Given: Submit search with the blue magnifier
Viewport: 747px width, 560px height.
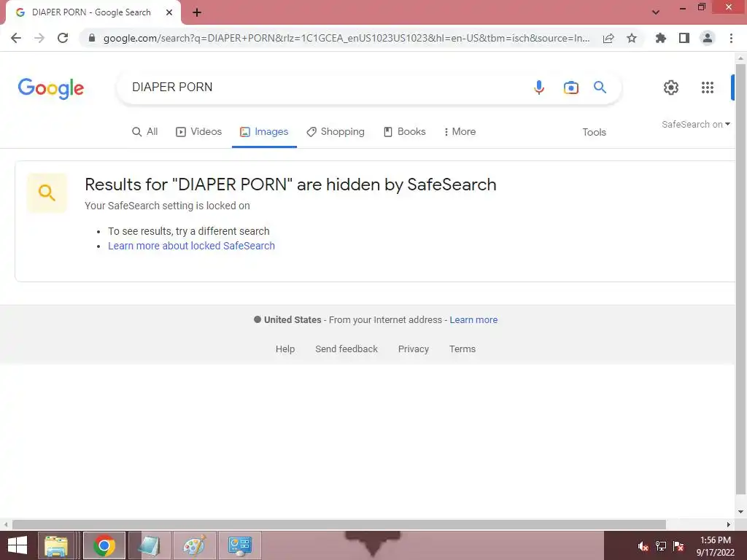Looking at the screenshot, I should 600,87.
